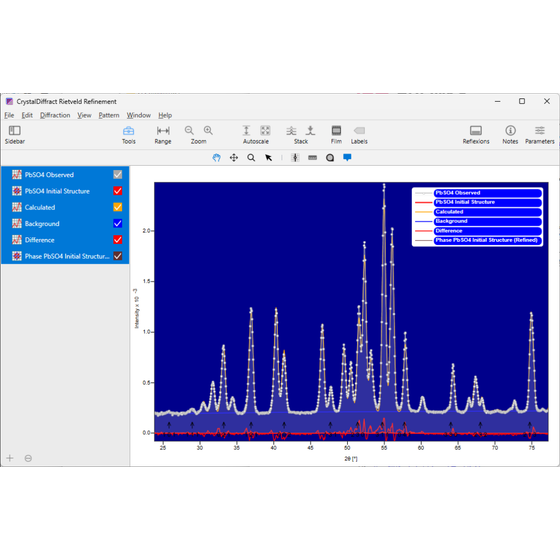The image size is (560, 560).
Task: Click the zoom out magnifier icon
Action: [189, 130]
